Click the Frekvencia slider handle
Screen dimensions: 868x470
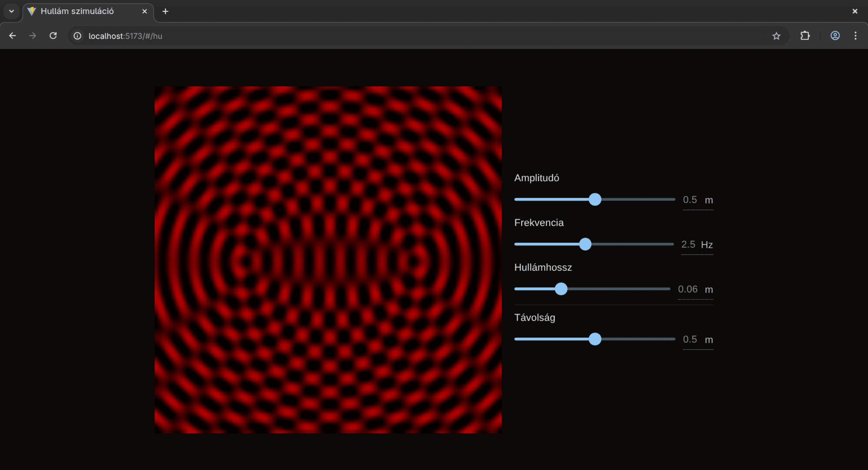585,244
